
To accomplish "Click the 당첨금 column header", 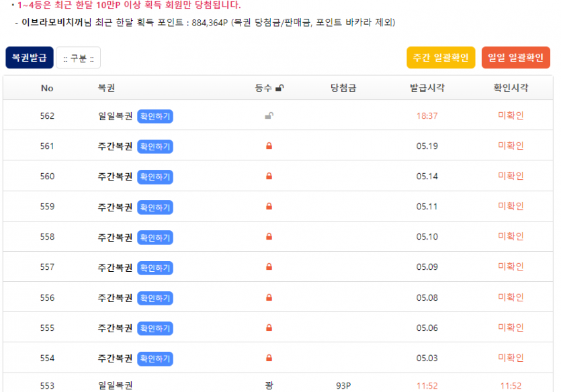I will [343, 88].
